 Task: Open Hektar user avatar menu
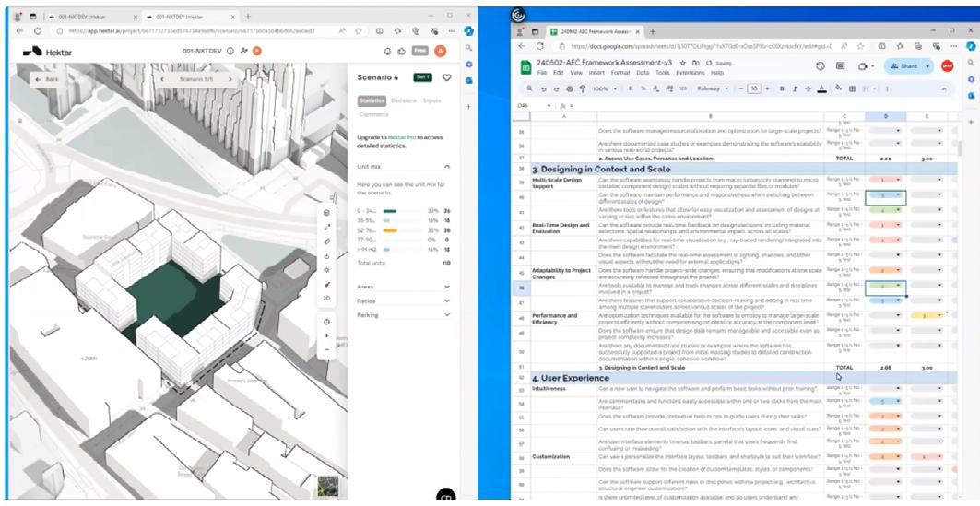(441, 52)
